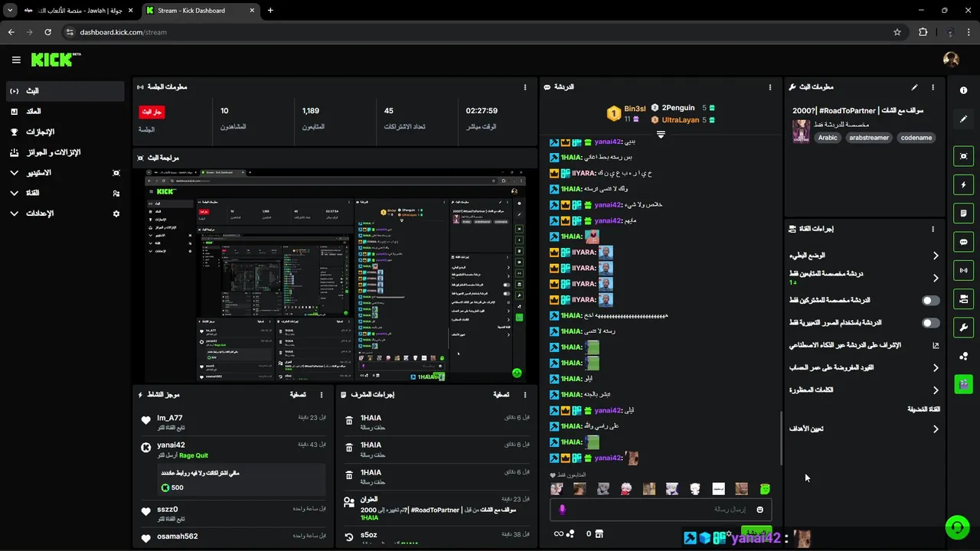Open session info panel three-dot menu
This screenshot has height=551, width=980.
click(525, 87)
